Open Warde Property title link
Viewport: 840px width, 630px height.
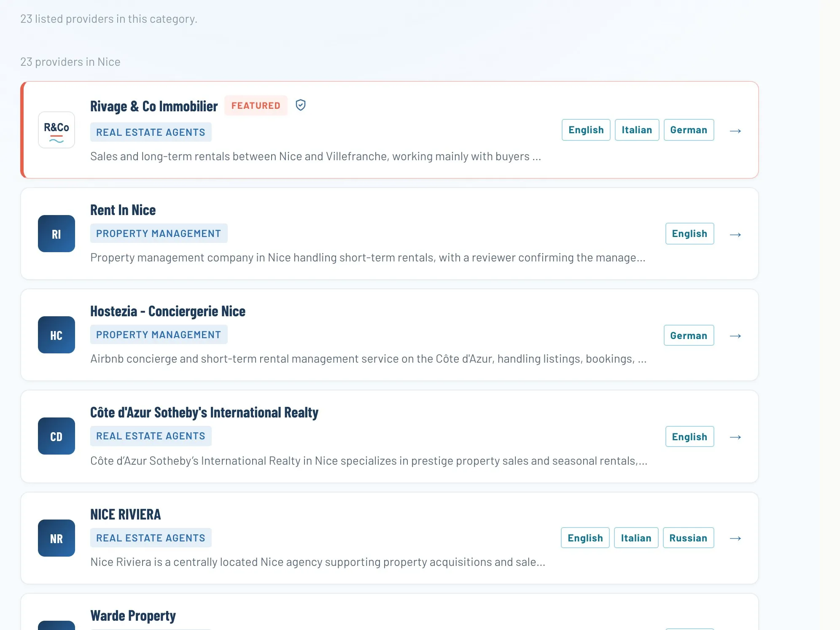(133, 616)
